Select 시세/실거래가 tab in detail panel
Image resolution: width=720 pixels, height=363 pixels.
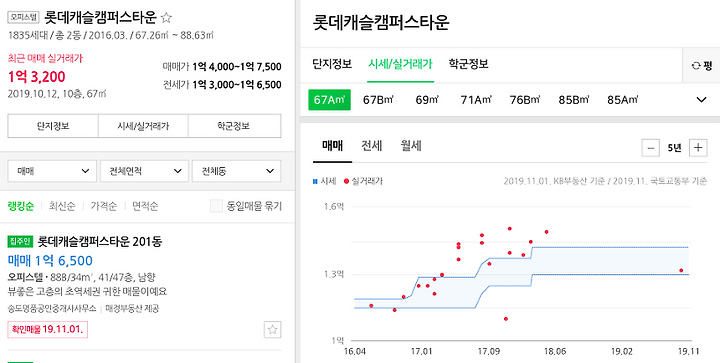click(400, 64)
